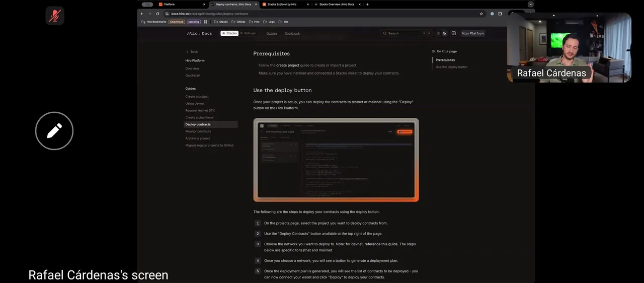This screenshot has width=644, height=283.
Task: Click the docs Search field
Action: 407,33
